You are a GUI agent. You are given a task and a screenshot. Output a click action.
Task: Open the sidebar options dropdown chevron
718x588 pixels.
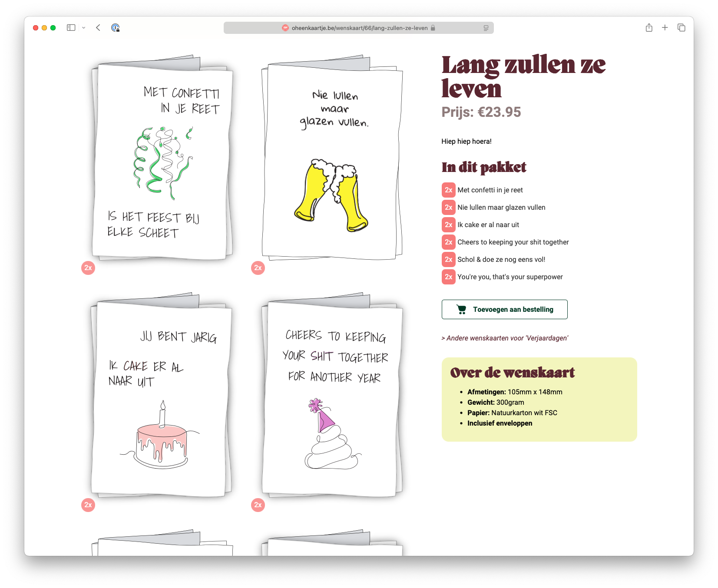(83, 28)
